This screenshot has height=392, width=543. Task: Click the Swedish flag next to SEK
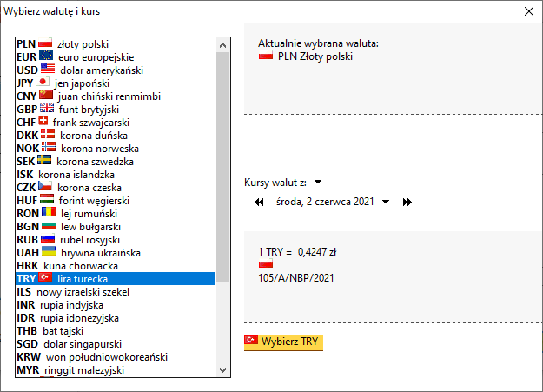point(44,160)
